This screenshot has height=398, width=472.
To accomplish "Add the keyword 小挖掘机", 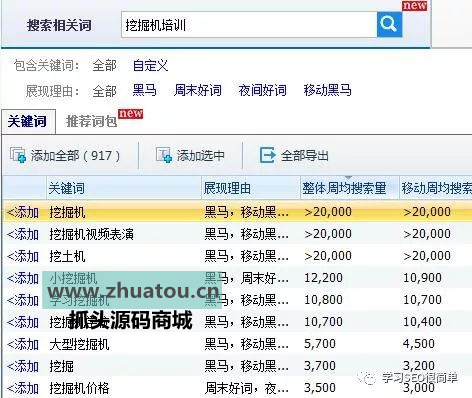I will click(x=23, y=278).
